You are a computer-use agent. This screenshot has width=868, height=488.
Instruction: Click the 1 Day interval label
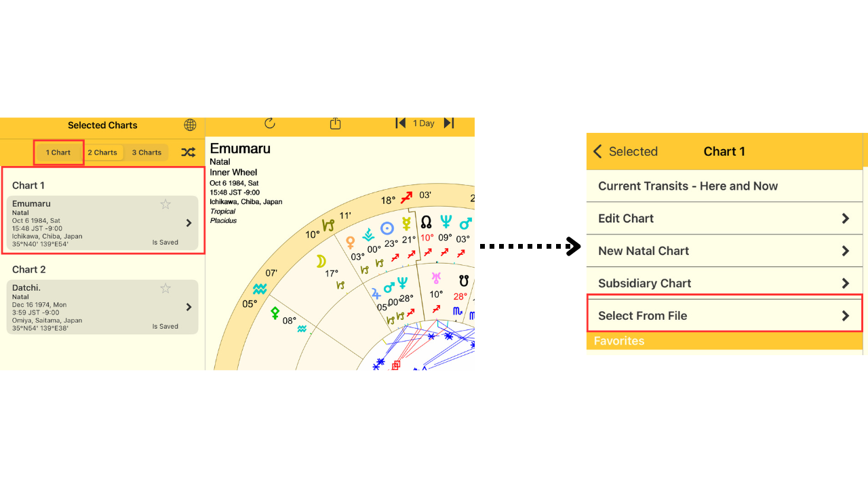[424, 123]
